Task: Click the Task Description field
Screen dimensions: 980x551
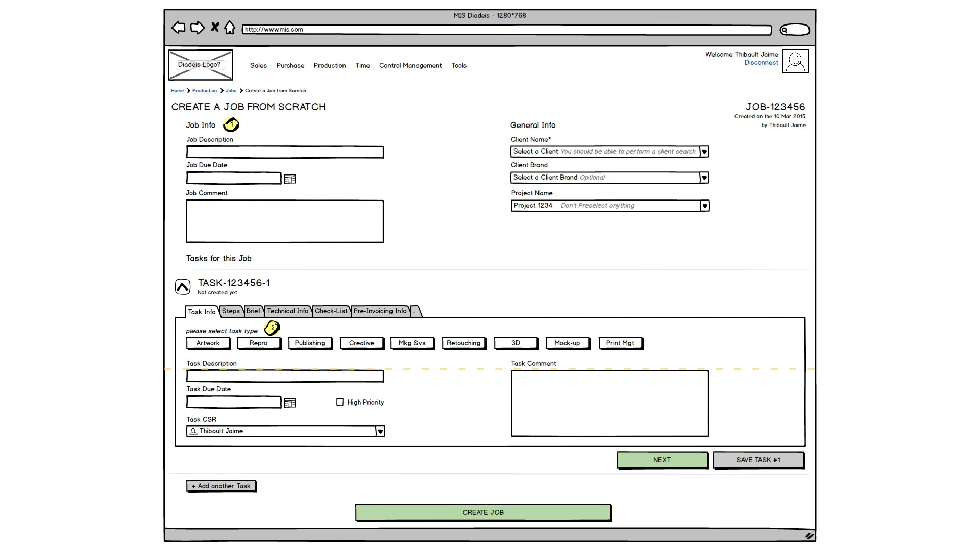Action: pos(285,377)
